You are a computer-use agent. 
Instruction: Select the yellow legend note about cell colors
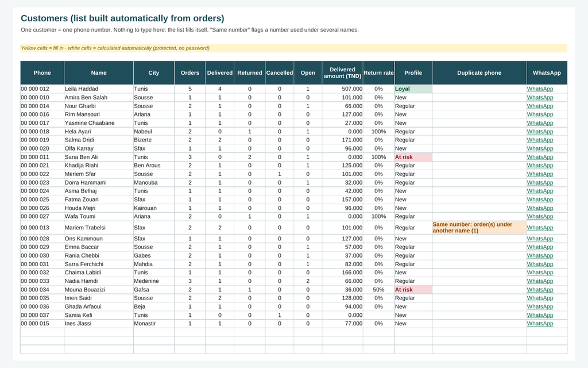click(x=293, y=48)
